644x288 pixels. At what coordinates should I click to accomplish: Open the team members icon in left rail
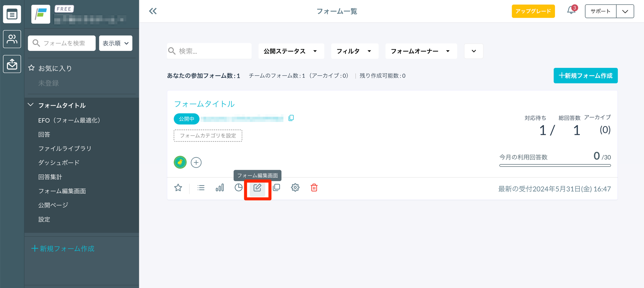(12, 39)
